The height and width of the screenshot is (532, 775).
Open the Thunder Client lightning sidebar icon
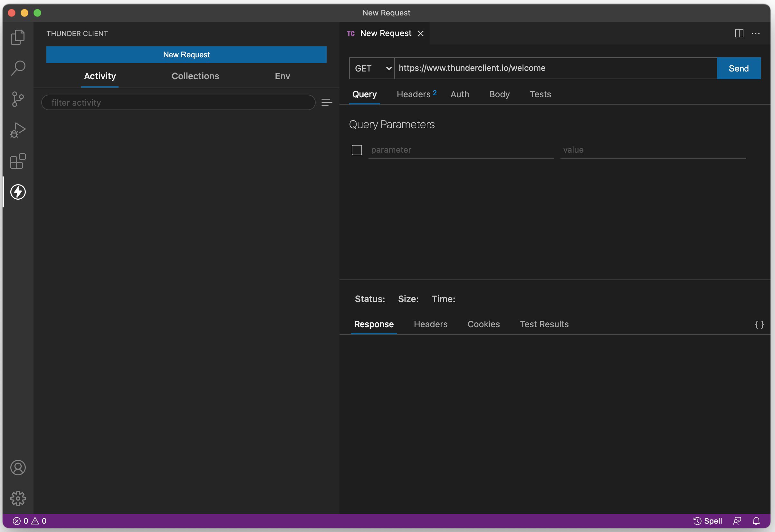tap(18, 192)
